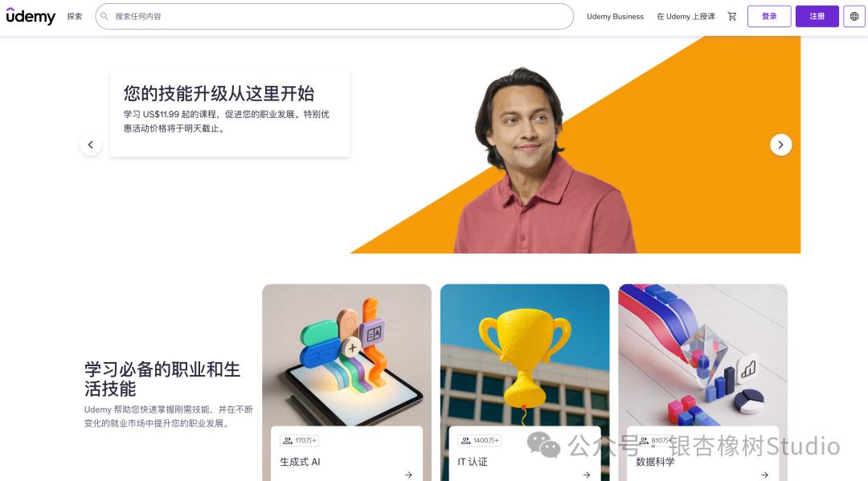
Task: Show previous banner slide with left chevron
Action: [91, 145]
